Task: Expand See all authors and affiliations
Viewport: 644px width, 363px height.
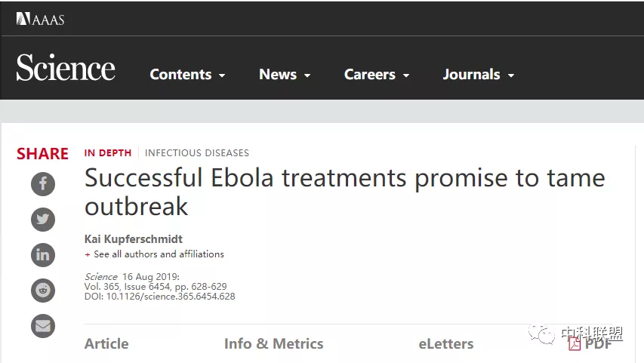Action: point(155,254)
